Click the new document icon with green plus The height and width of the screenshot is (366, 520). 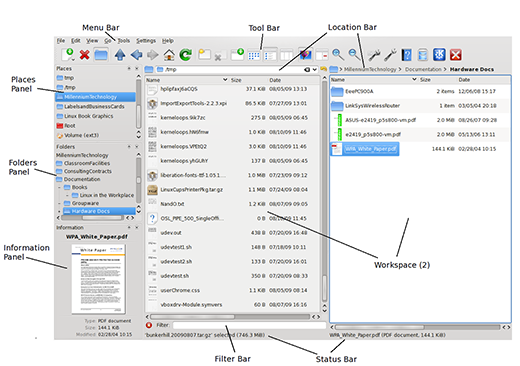tap(68, 54)
